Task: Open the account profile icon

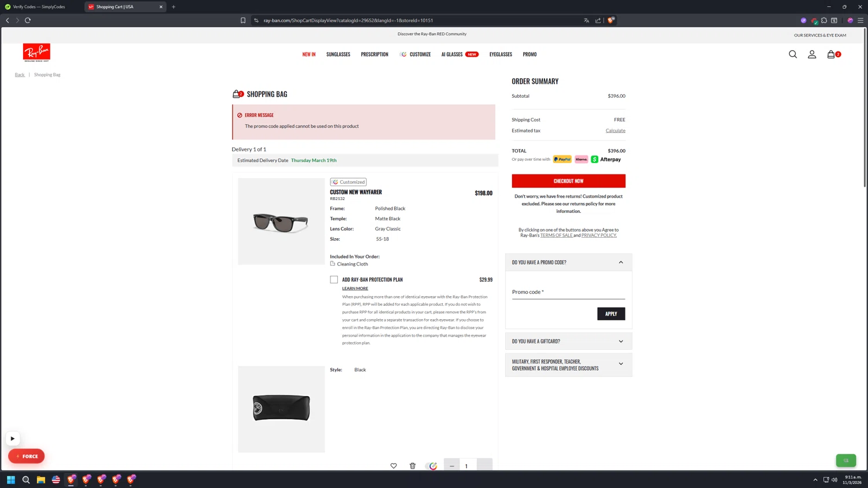Action: click(812, 54)
